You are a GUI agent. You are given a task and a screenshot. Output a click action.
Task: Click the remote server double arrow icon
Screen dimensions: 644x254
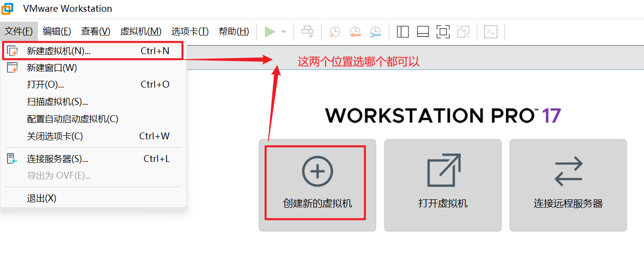pos(568,171)
